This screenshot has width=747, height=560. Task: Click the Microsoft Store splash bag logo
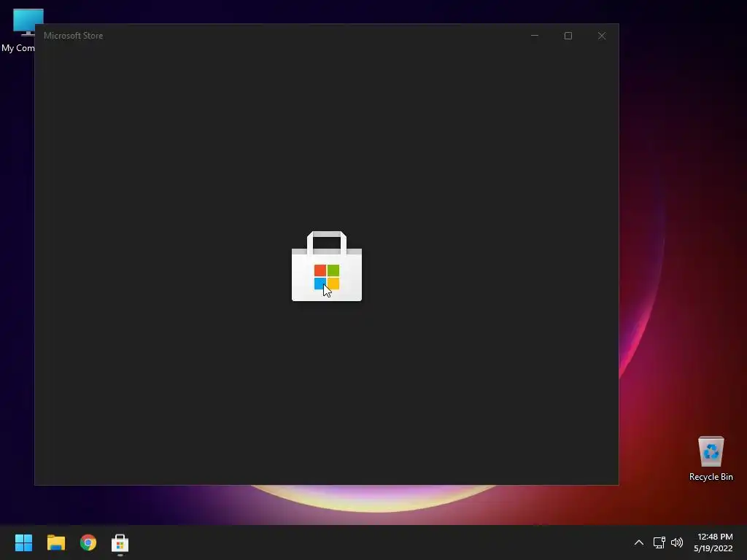[327, 266]
